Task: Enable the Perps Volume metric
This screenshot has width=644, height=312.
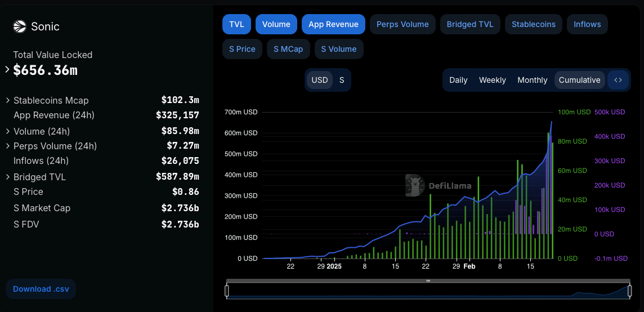Action: (402, 24)
